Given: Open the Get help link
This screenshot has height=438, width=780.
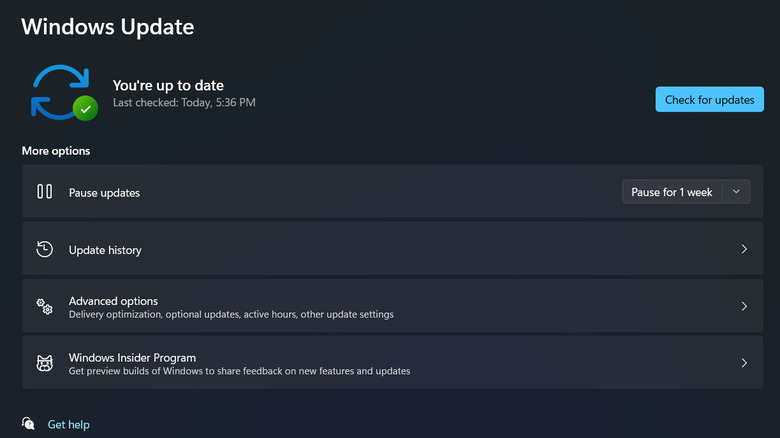Looking at the screenshot, I should click(x=69, y=425).
